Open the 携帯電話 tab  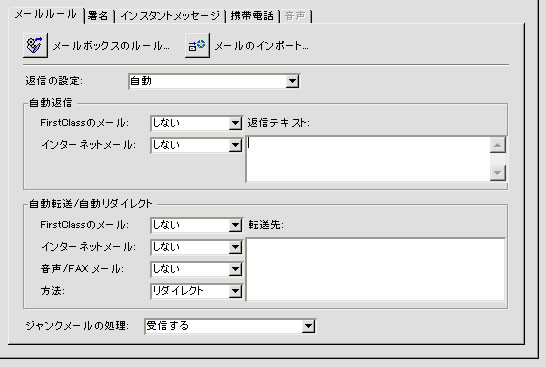[x=252, y=16]
